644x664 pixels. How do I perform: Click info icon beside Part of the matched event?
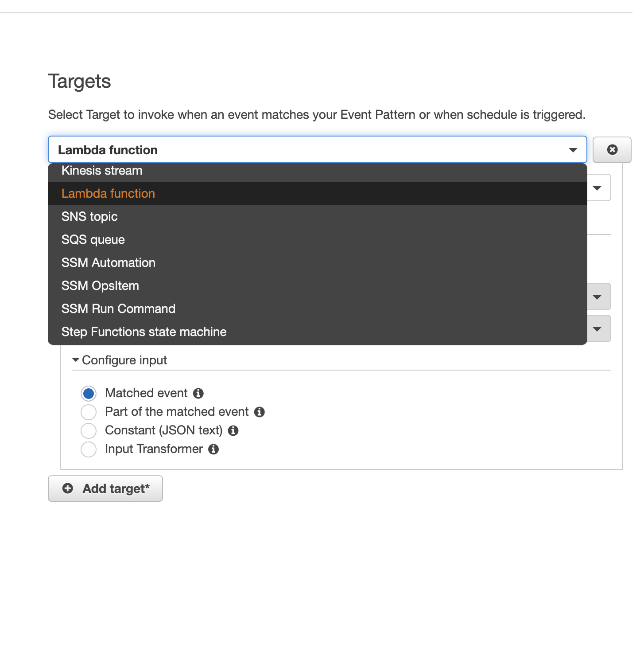[x=260, y=412]
